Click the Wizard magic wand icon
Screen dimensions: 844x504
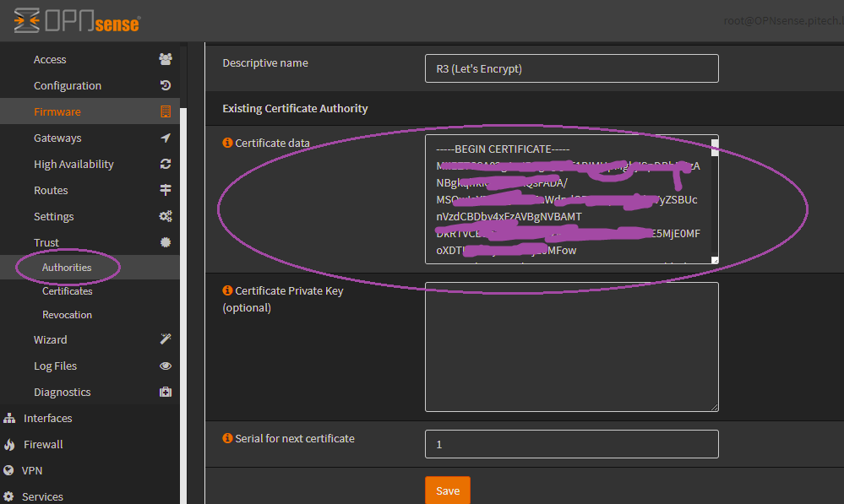(x=166, y=339)
